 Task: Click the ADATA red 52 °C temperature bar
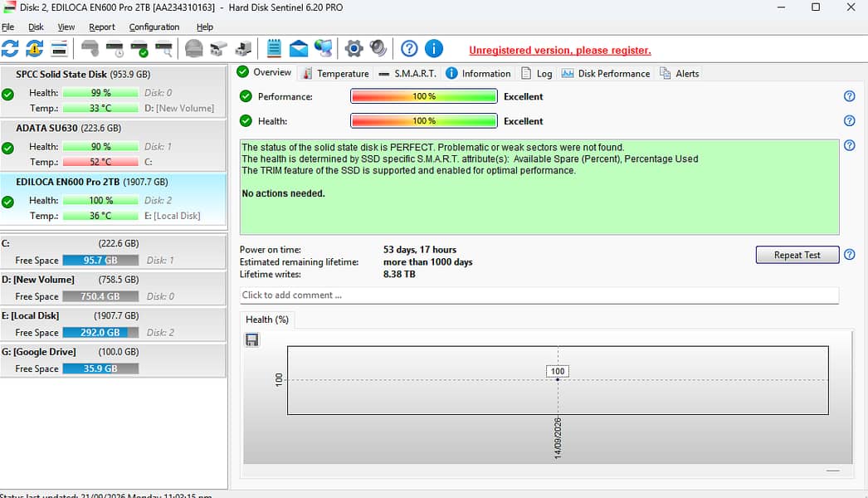pyautogui.click(x=100, y=162)
